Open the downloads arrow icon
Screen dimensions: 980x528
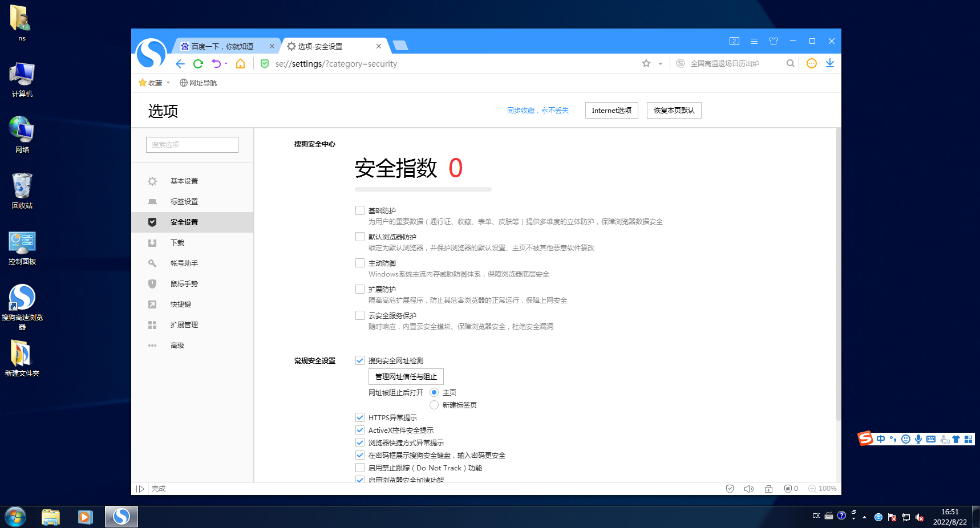pos(830,63)
